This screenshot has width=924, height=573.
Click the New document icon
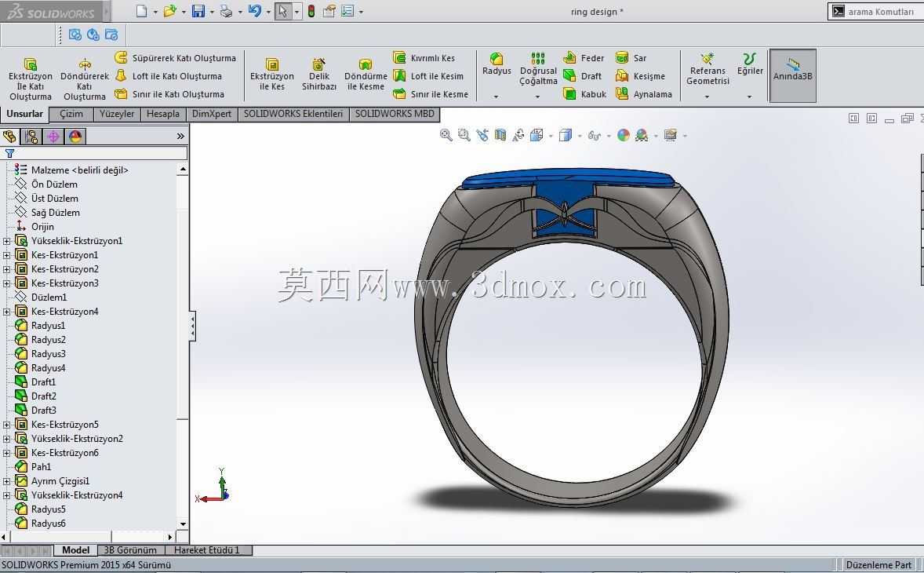coord(141,11)
